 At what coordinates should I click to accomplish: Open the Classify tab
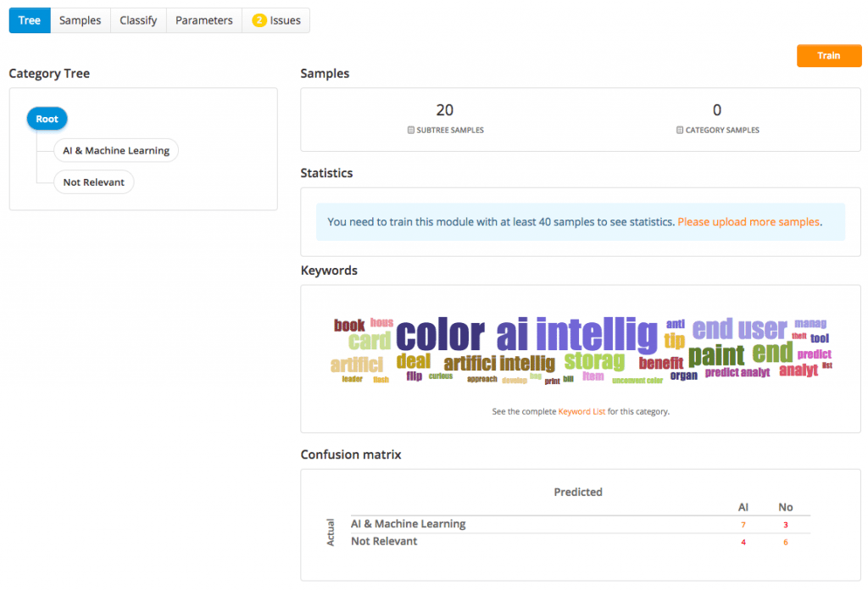coord(138,20)
